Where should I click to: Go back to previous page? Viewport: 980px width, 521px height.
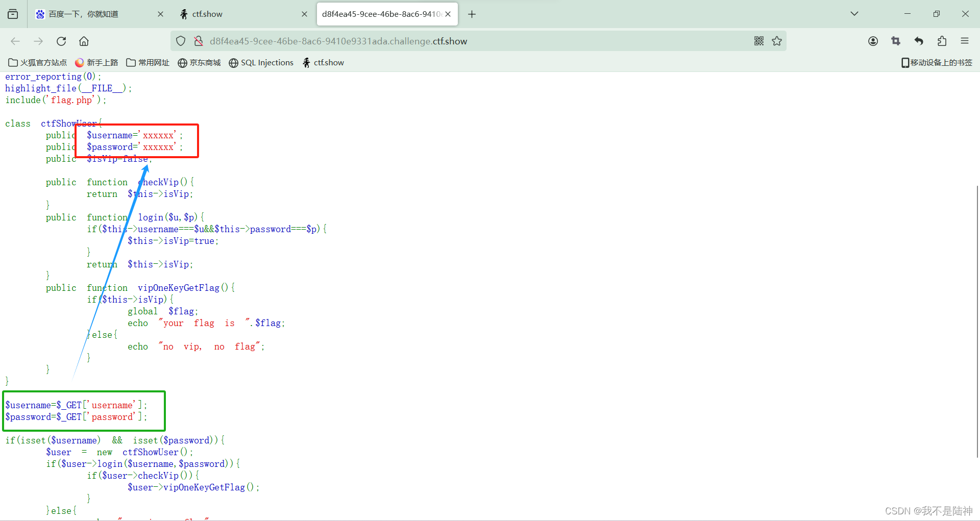15,41
